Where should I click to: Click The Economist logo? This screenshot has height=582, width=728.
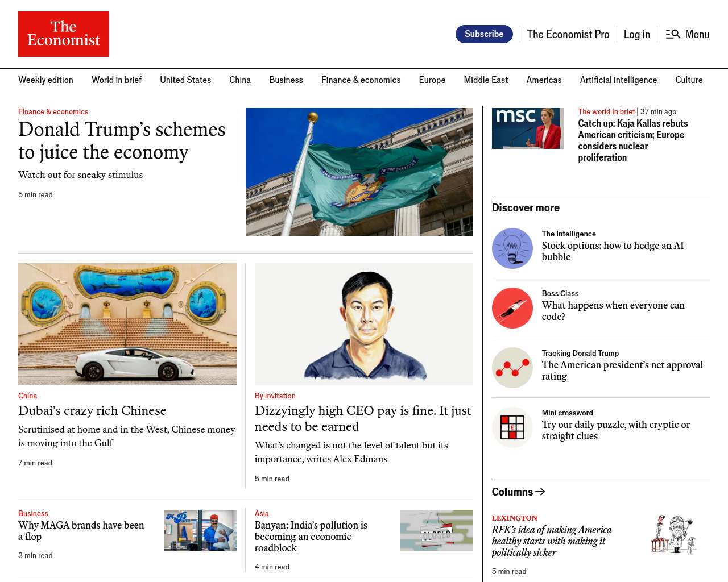click(64, 34)
